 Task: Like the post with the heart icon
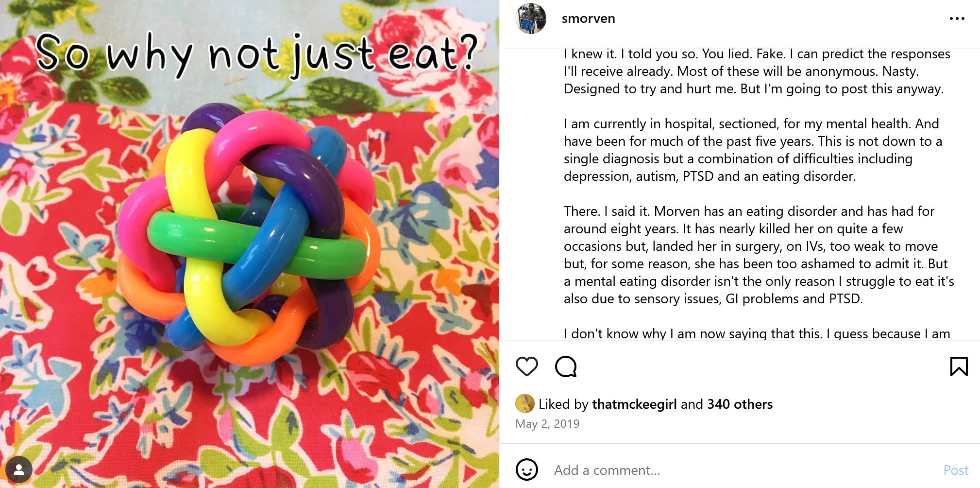(x=526, y=366)
